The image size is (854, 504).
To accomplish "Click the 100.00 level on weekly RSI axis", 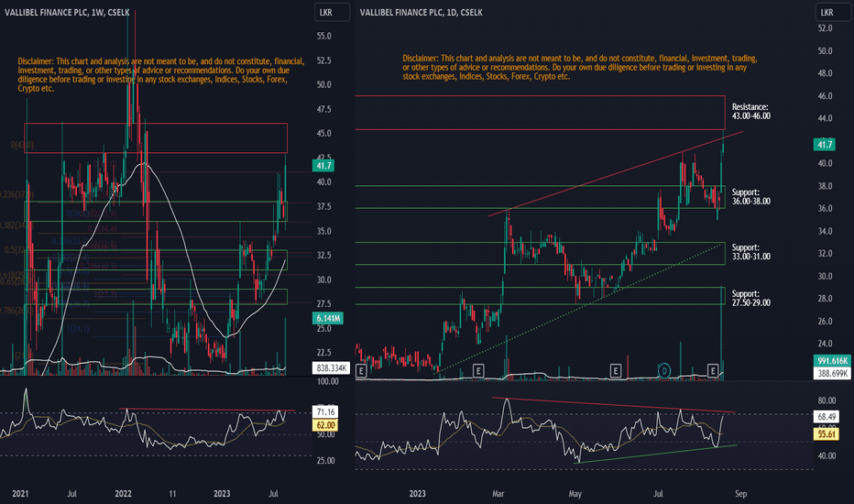I will click(327, 381).
